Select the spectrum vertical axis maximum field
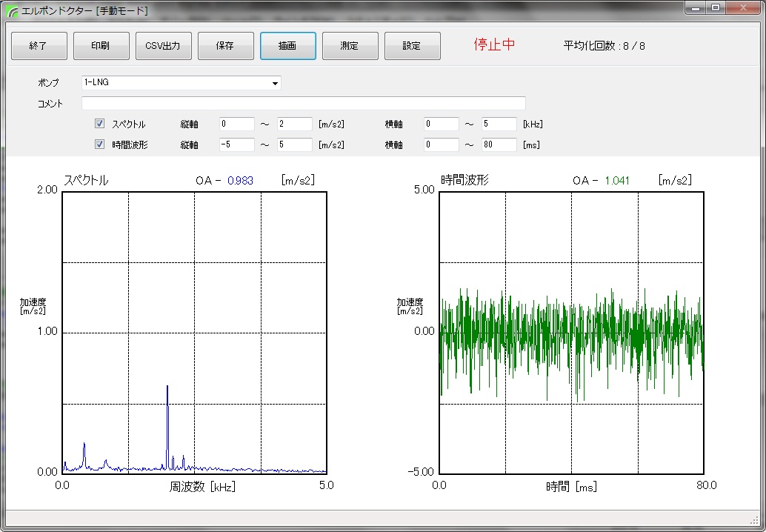Screen dimensions: 766x532 point(294,124)
